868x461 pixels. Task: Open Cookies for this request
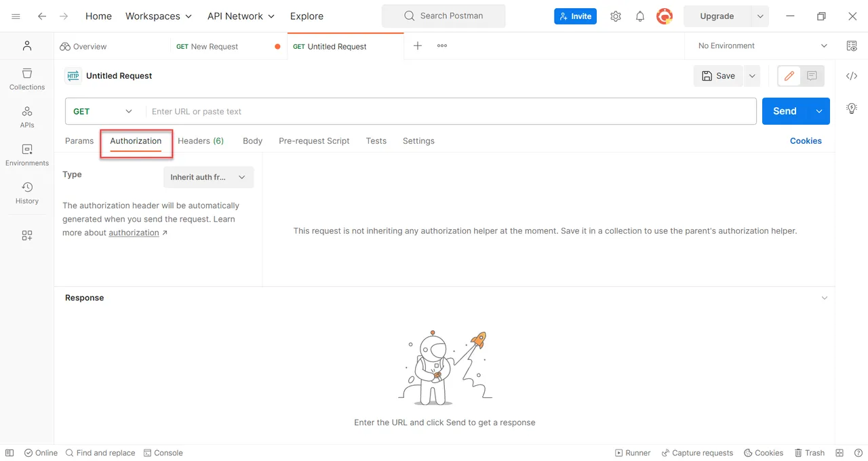[x=806, y=140]
